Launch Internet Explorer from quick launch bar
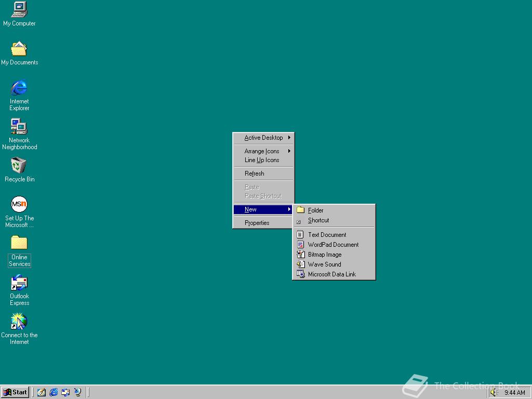The height and width of the screenshot is (399, 532). click(x=54, y=392)
